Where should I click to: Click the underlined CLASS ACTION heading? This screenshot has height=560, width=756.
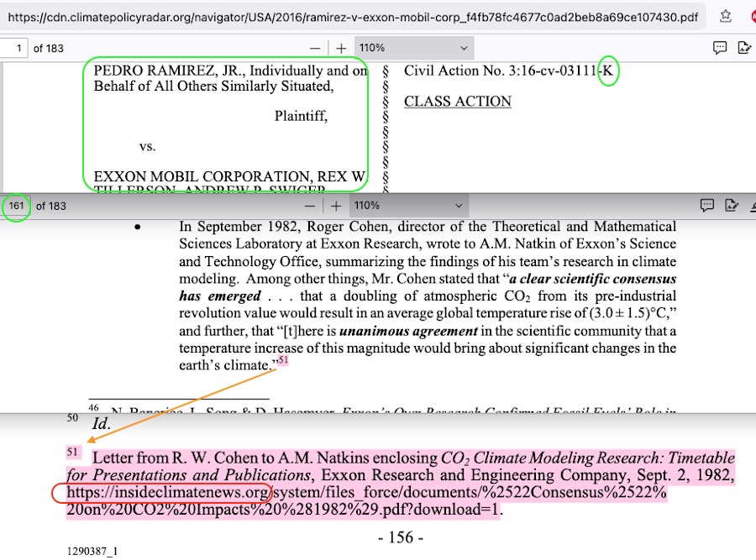click(458, 102)
